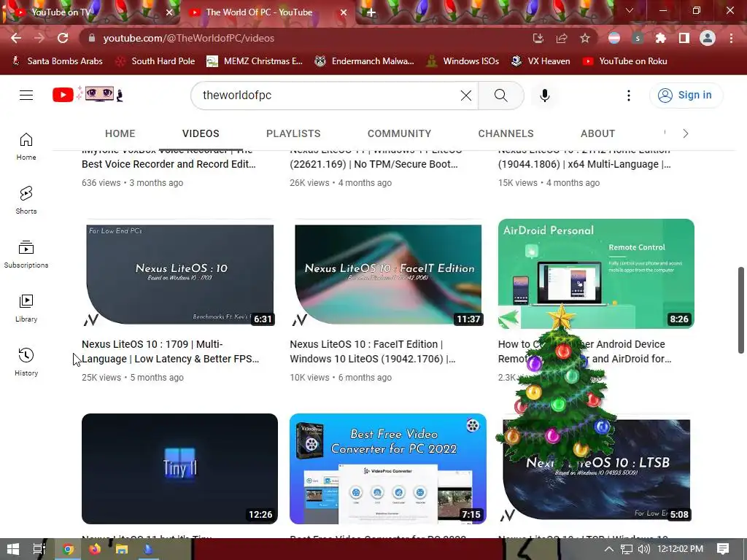Open File Explorer from the taskbar
Screen dimensions: 747x560
(122, 549)
